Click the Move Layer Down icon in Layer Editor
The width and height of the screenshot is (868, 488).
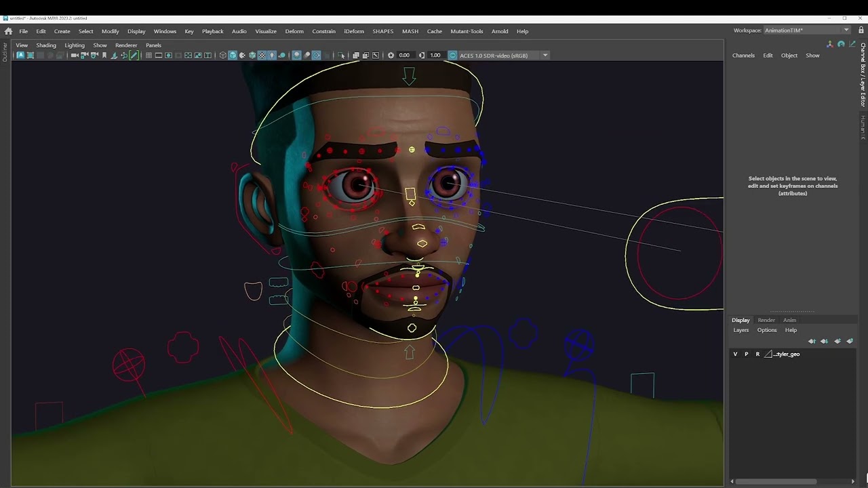click(x=824, y=341)
